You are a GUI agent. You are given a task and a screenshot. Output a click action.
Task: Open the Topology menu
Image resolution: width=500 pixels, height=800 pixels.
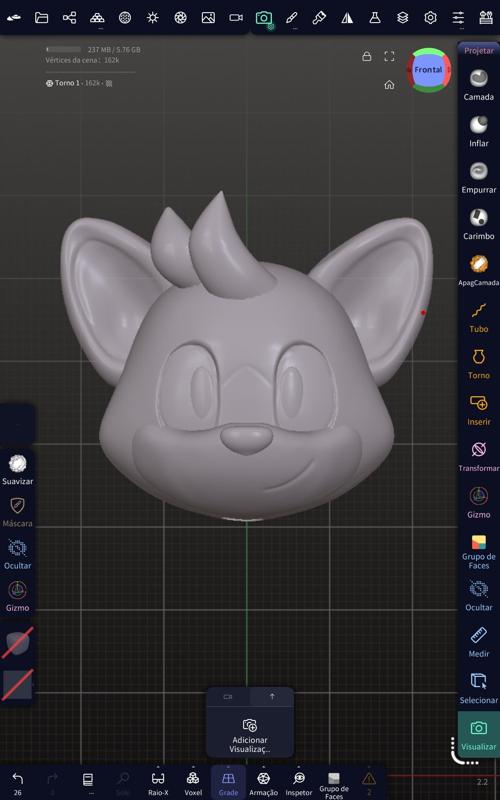[x=97, y=18]
